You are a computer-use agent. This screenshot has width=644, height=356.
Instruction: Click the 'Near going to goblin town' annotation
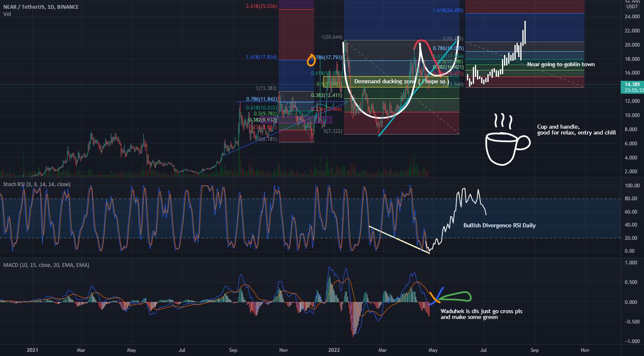pos(561,64)
